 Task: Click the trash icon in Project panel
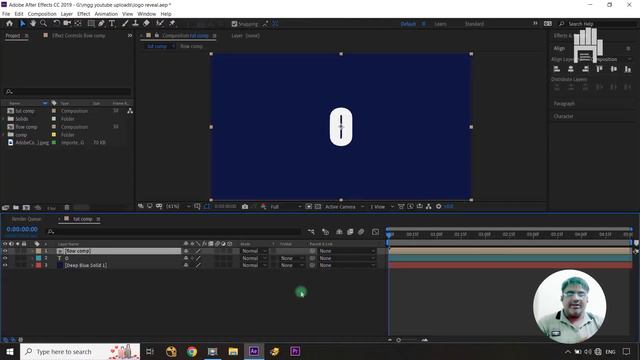[x=67, y=207]
